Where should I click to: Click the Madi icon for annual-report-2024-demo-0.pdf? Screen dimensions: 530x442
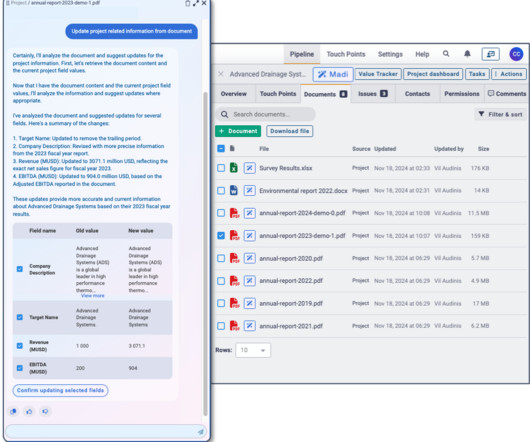click(249, 213)
